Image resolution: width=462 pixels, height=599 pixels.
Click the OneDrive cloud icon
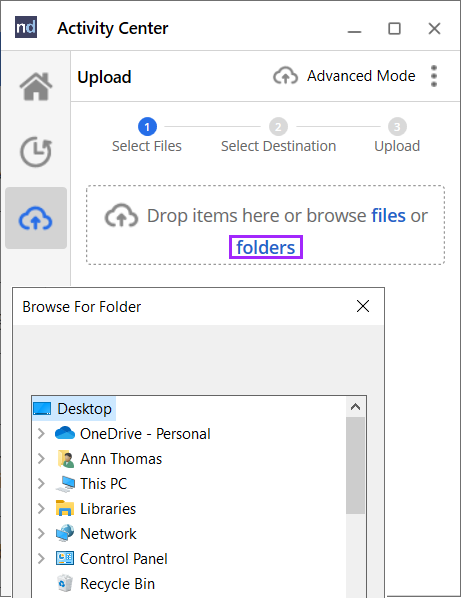tap(65, 433)
